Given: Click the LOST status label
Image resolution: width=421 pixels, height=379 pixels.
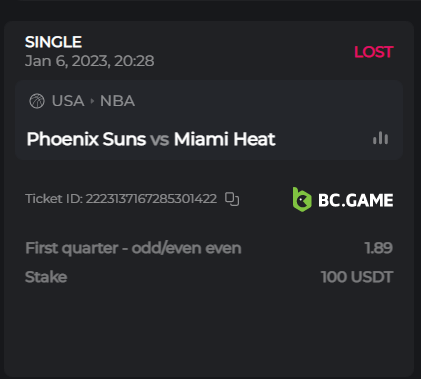Looking at the screenshot, I should (x=374, y=52).
